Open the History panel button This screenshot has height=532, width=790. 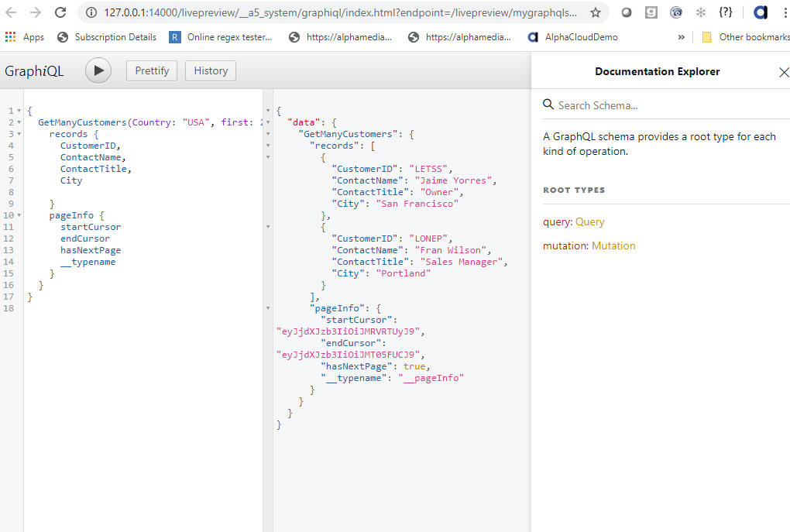pos(211,70)
